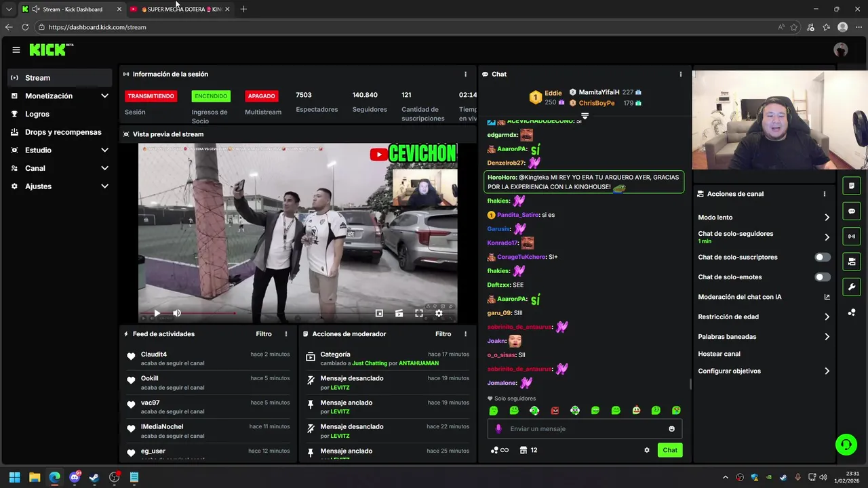
Task: Toggle Chat de solo-suscriptores switch
Action: point(823,258)
